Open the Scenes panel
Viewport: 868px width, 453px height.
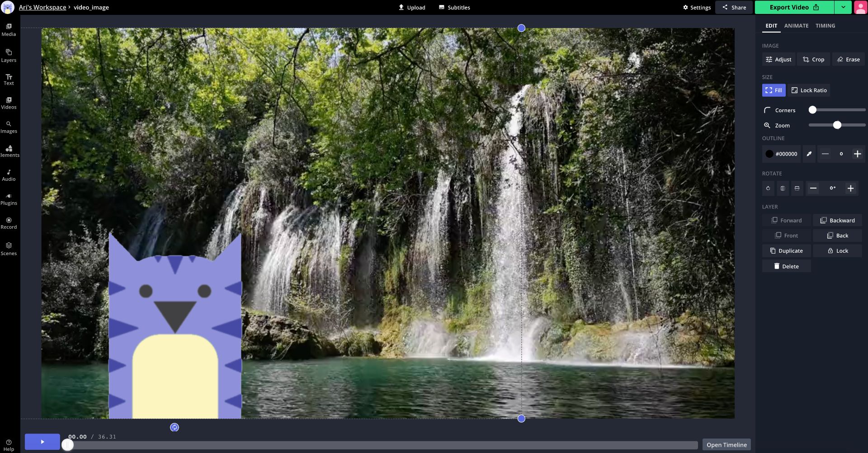pyautogui.click(x=9, y=249)
